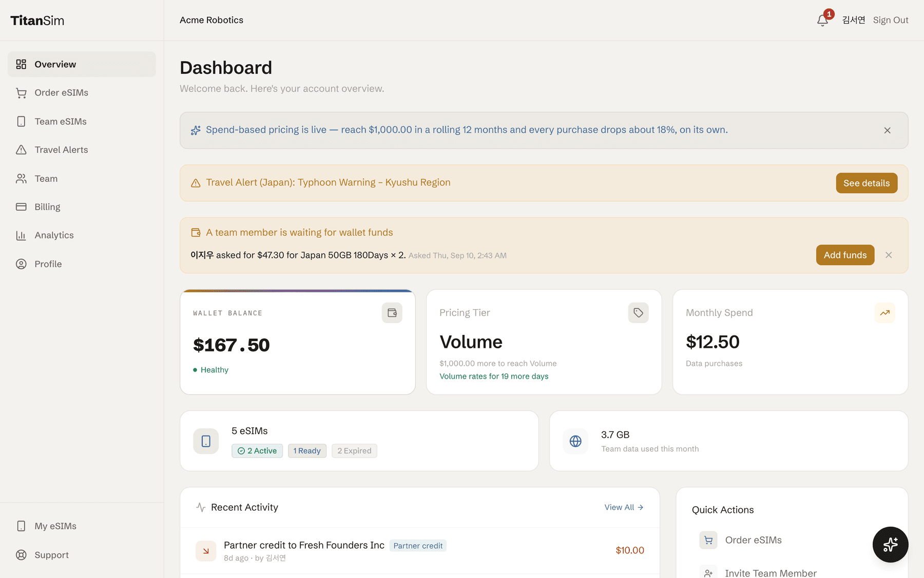This screenshot has height=578, width=924.
Task: Click the globe icon beside 3.7 GB
Action: (575, 441)
